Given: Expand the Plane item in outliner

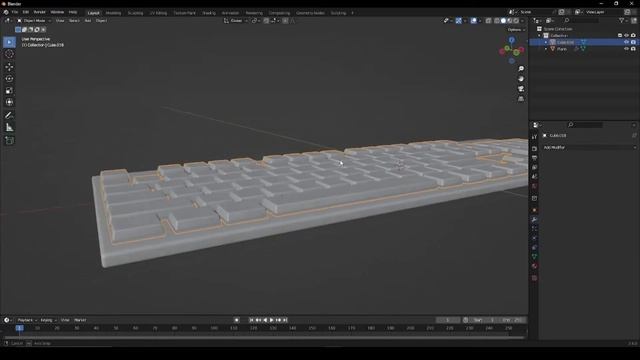Looking at the screenshot, I should [546, 49].
